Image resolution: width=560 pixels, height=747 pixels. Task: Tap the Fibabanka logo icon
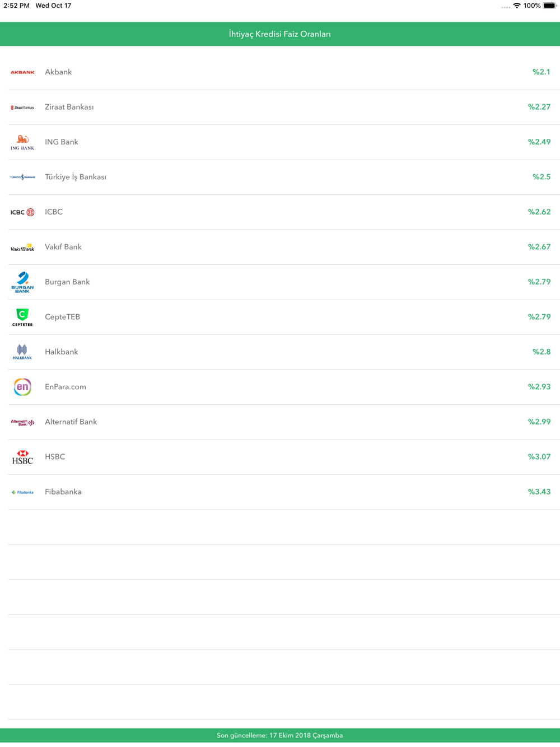tap(22, 492)
